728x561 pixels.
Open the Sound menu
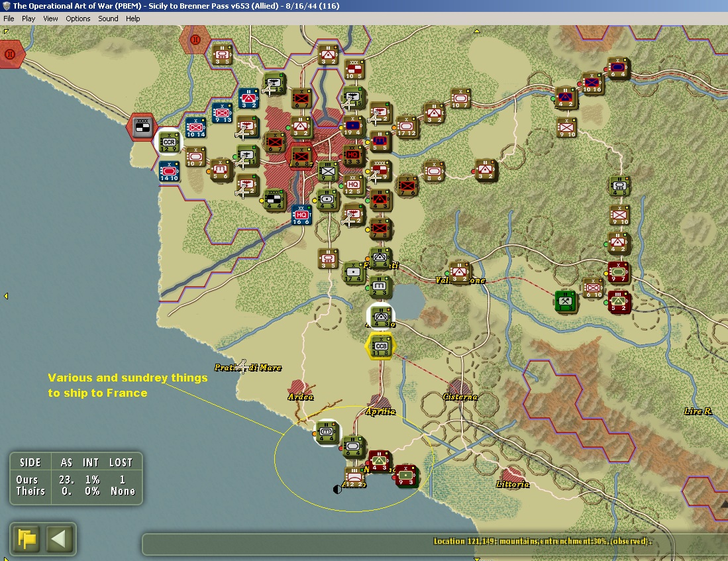108,19
